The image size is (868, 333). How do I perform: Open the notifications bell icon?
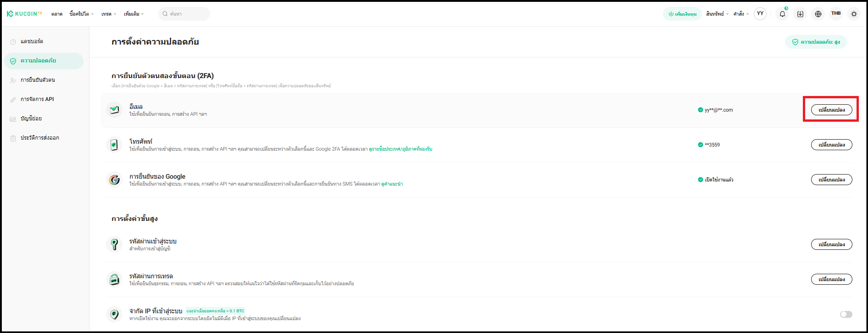point(782,14)
